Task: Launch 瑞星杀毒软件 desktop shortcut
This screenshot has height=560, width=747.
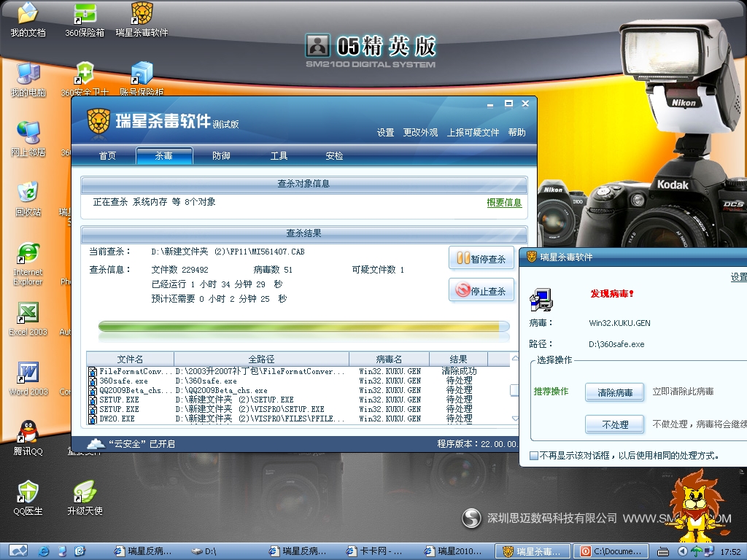Action: (142, 20)
